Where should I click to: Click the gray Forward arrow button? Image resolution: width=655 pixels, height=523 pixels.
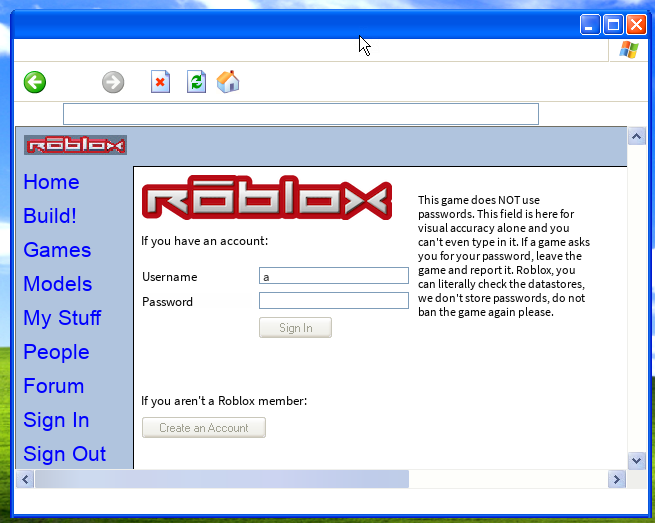click(x=113, y=82)
